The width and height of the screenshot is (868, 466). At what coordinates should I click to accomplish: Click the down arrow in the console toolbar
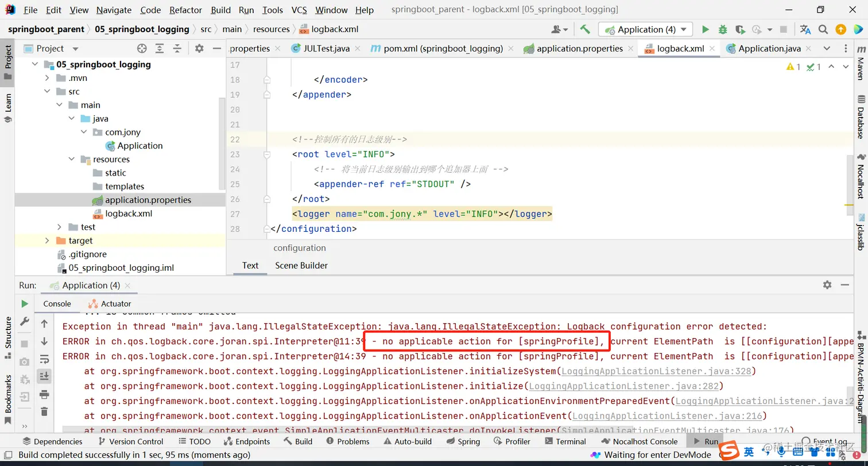pos(44,341)
